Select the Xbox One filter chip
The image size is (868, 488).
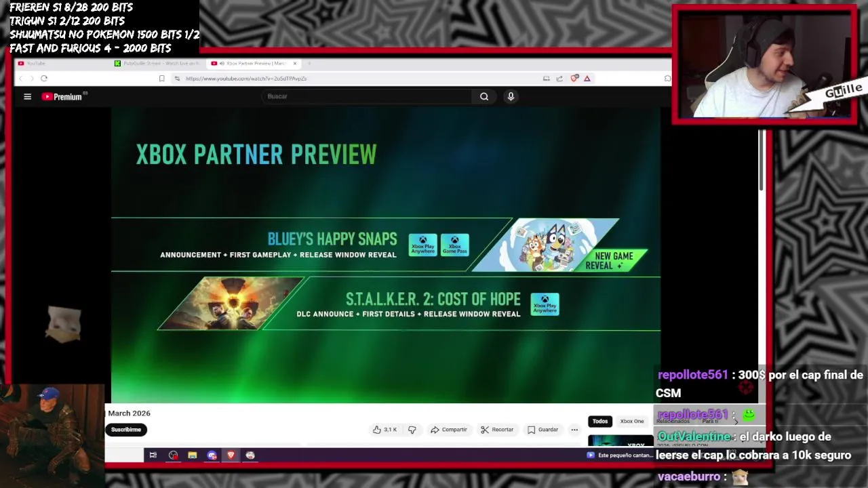[632, 422]
